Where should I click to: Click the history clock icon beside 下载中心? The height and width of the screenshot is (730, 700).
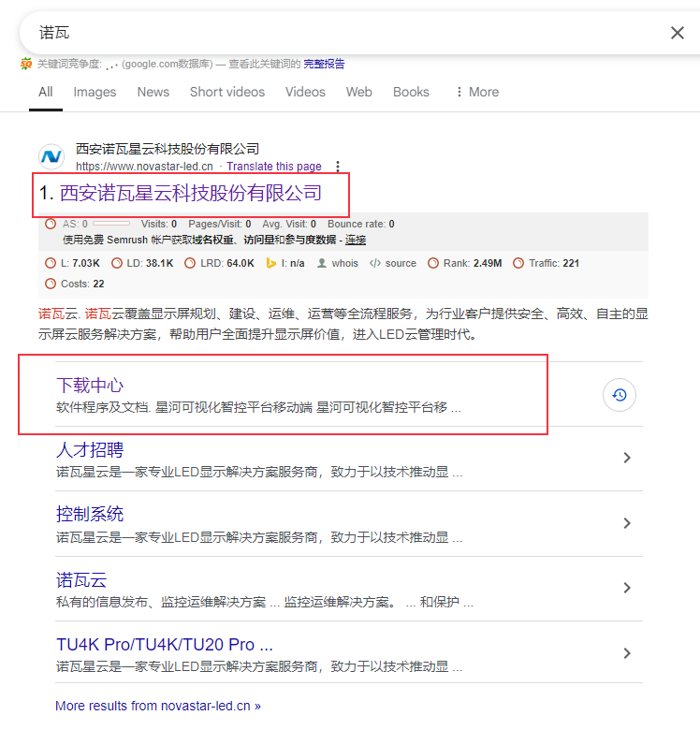619,395
